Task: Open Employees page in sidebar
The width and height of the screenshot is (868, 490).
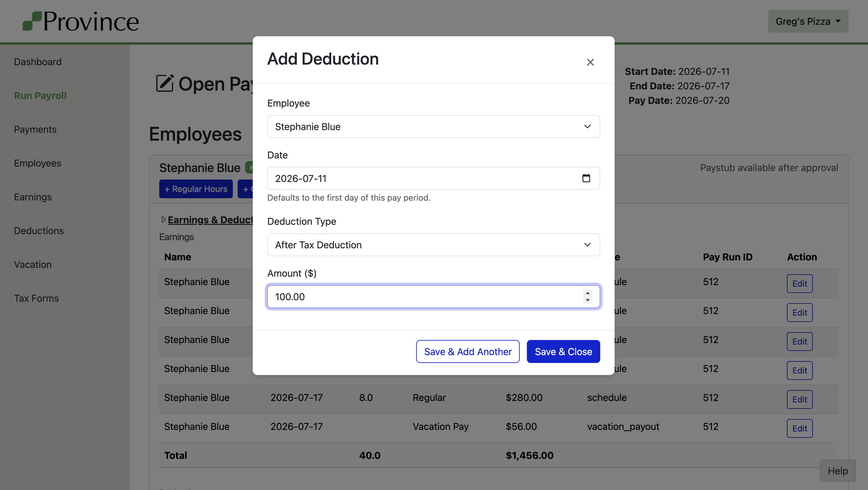Action: click(x=37, y=163)
